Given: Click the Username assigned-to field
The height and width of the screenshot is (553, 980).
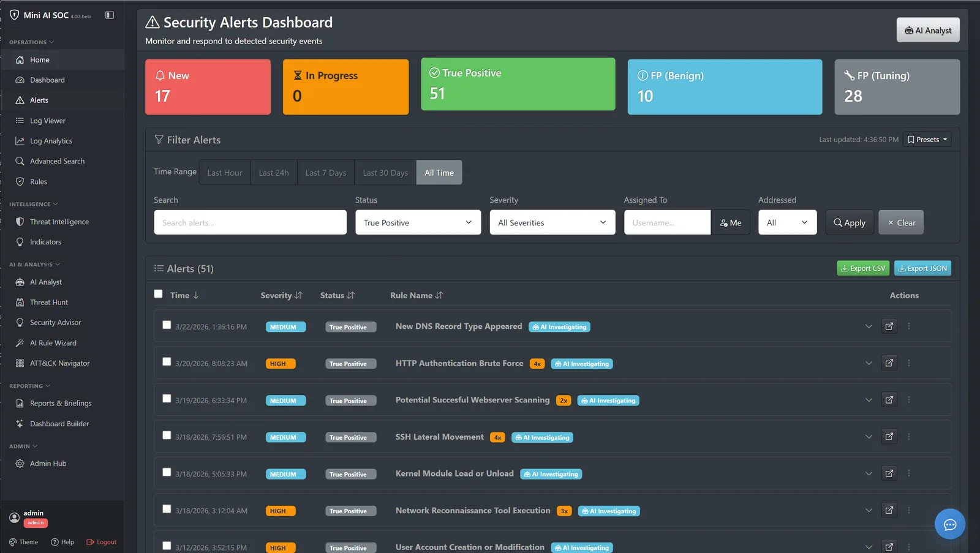Looking at the screenshot, I should tap(668, 222).
